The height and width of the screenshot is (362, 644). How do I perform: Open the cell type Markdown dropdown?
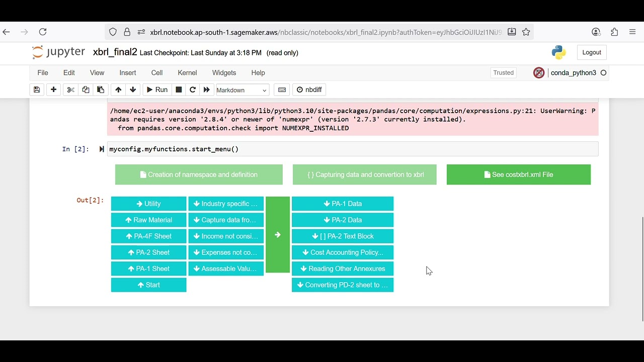coord(242,90)
